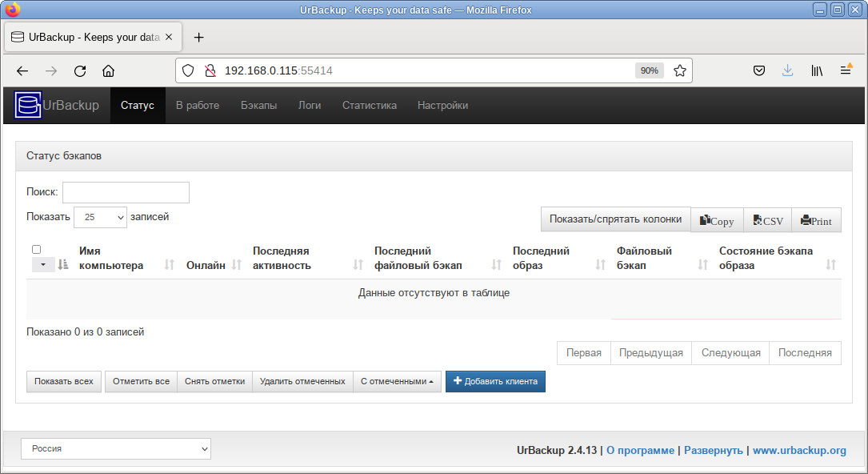The height and width of the screenshot is (474, 868).
Task: Click the Следующая pagination button
Action: coord(730,353)
